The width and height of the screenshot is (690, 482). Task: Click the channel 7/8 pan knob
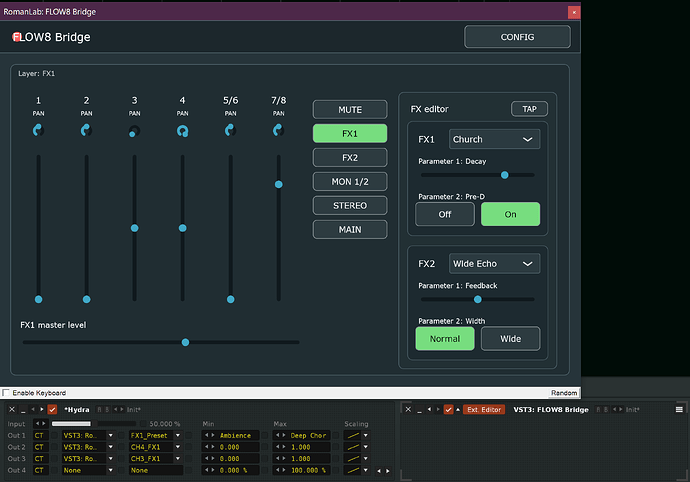tap(278, 130)
